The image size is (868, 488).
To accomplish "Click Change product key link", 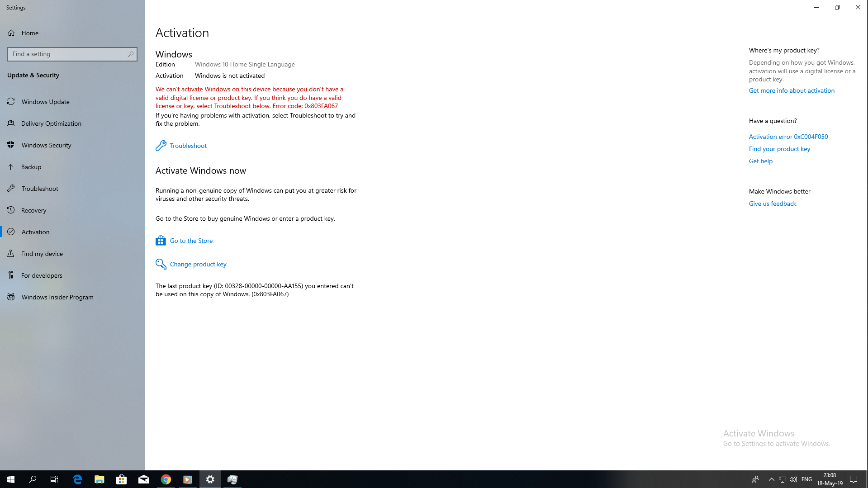I will coord(198,264).
